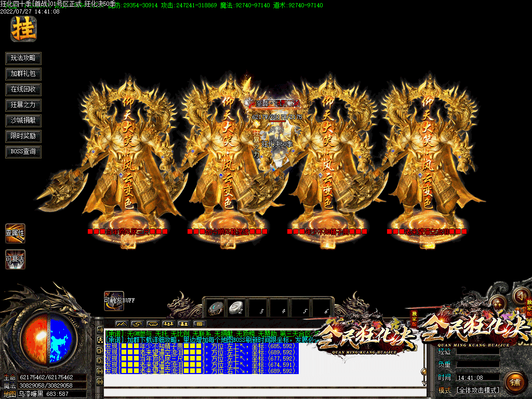This screenshot has height=399, width=532.
Task: Open the 狂暴之力 menu button
Action: pyautogui.click(x=23, y=105)
